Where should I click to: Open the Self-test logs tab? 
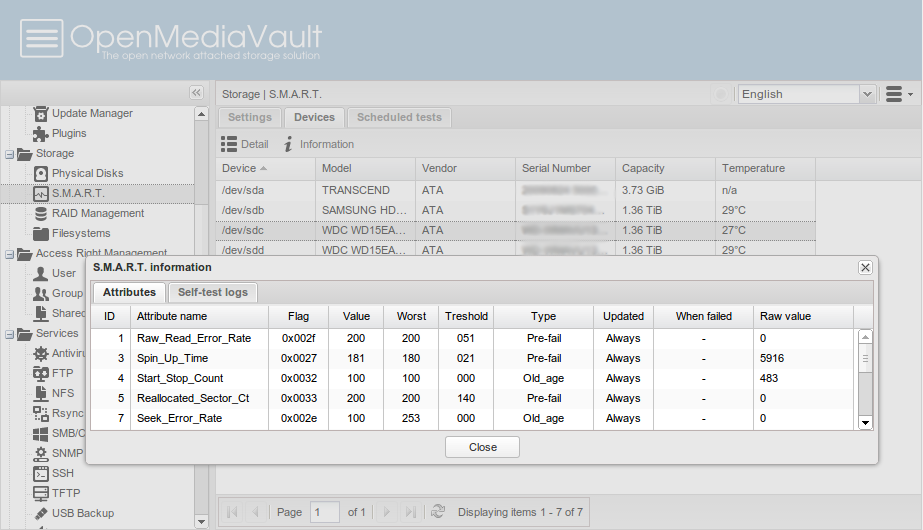pyautogui.click(x=213, y=293)
